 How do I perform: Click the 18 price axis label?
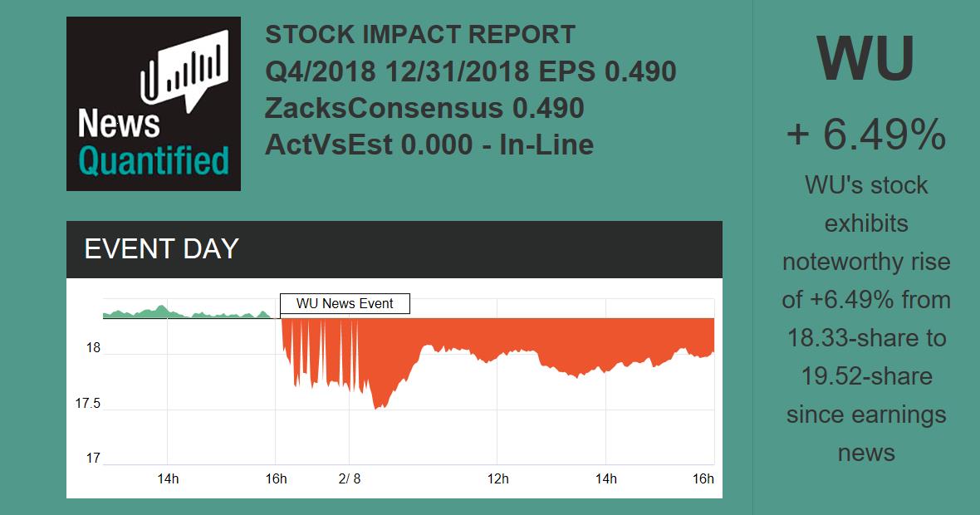pyautogui.click(x=93, y=348)
